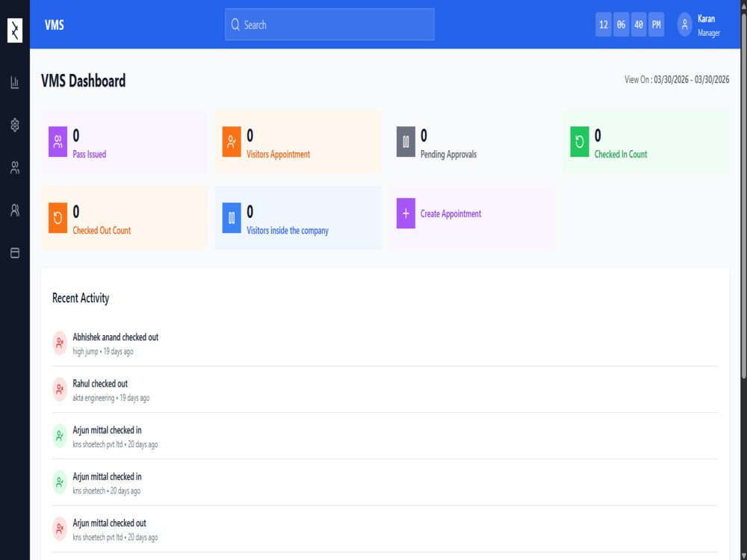The width and height of the screenshot is (747, 560).
Task: Click the VMS header title
Action: click(x=55, y=25)
